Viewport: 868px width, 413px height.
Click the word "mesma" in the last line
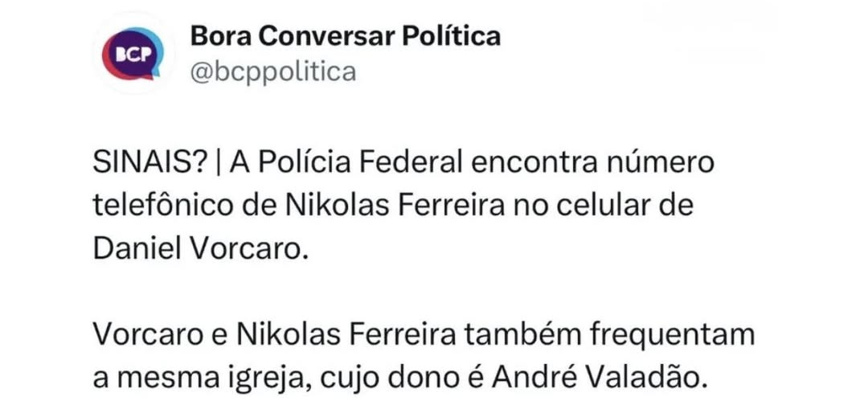158,376
